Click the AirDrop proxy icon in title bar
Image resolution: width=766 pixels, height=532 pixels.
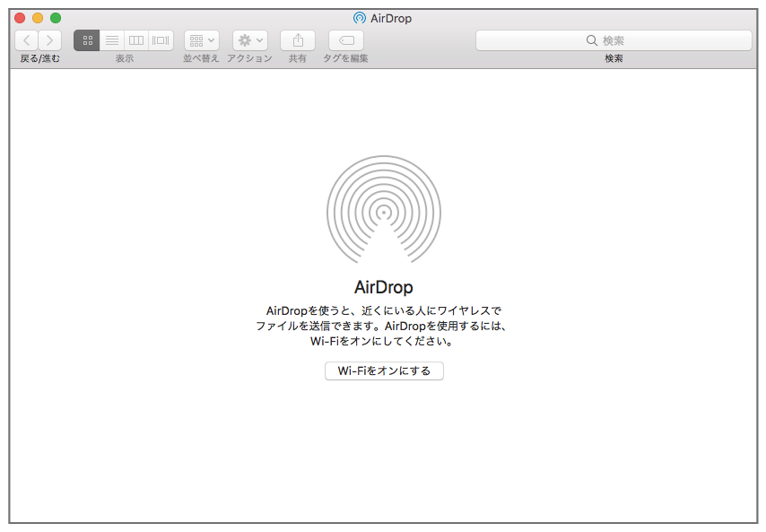click(x=360, y=18)
